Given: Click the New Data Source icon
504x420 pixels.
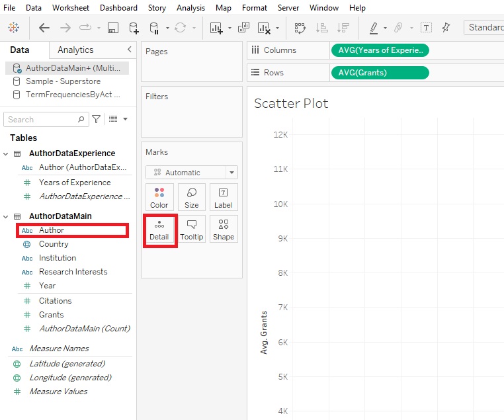Looking at the screenshot, I should [x=134, y=28].
